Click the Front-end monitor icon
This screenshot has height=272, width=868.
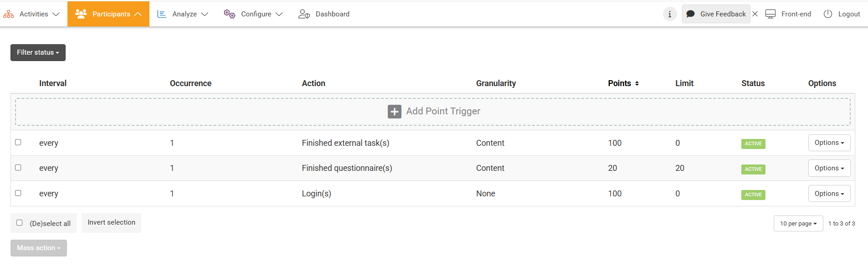point(770,14)
